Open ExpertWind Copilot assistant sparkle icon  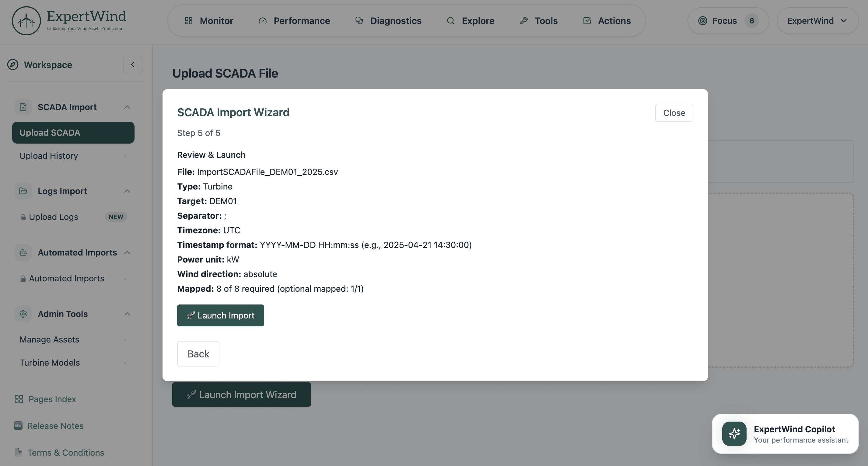(734, 434)
